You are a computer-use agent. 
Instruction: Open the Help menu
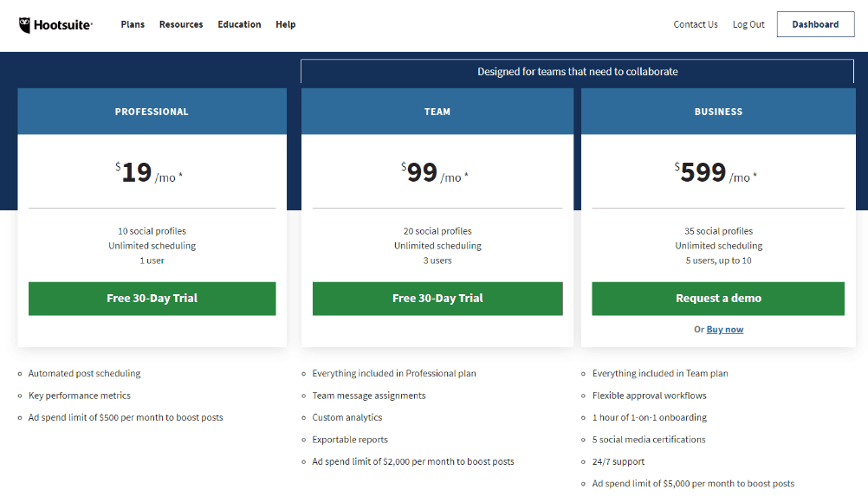286,24
